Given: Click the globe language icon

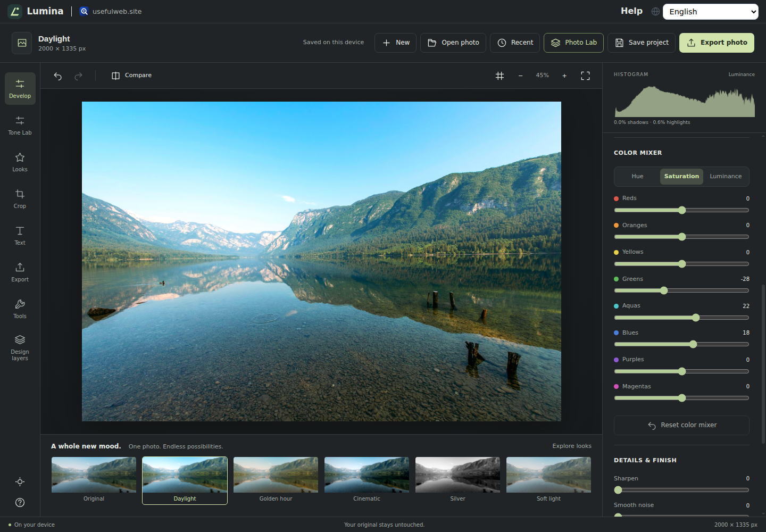Looking at the screenshot, I should click(655, 12).
